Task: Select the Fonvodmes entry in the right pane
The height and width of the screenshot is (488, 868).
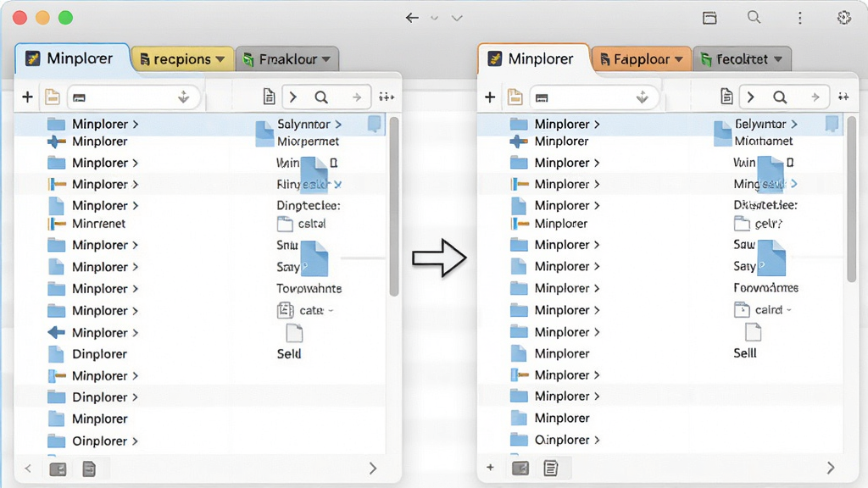Action: pos(766,288)
